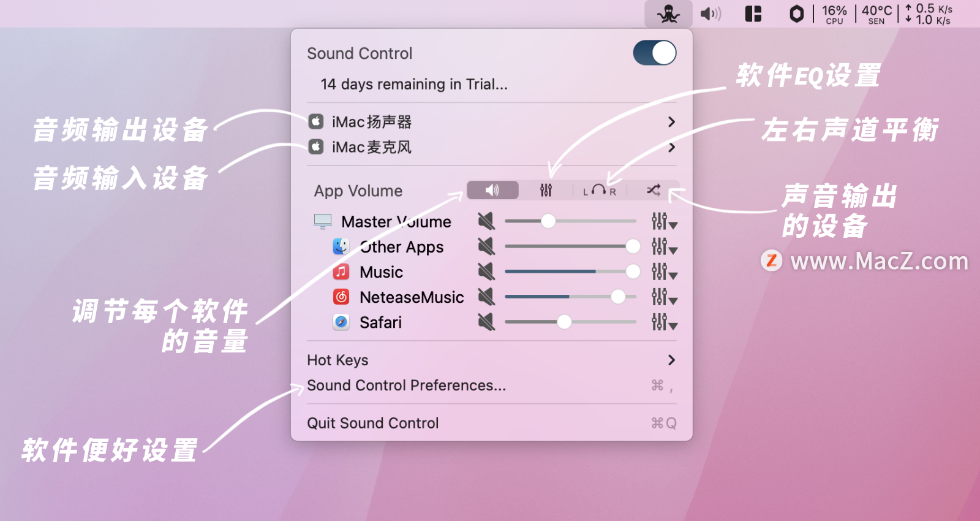
Task: Toggle mute for Safari
Action: (x=486, y=322)
